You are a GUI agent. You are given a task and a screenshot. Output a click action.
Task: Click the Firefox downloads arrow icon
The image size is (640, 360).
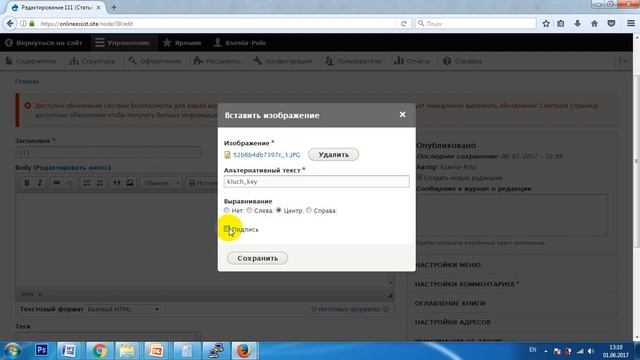[578, 24]
